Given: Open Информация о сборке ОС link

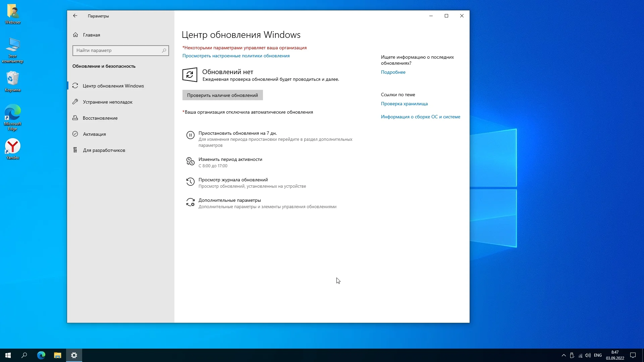Looking at the screenshot, I should [x=420, y=117].
